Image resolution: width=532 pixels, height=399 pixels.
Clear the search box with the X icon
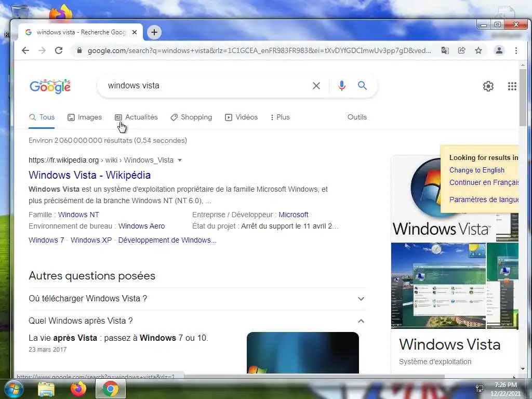pyautogui.click(x=316, y=86)
